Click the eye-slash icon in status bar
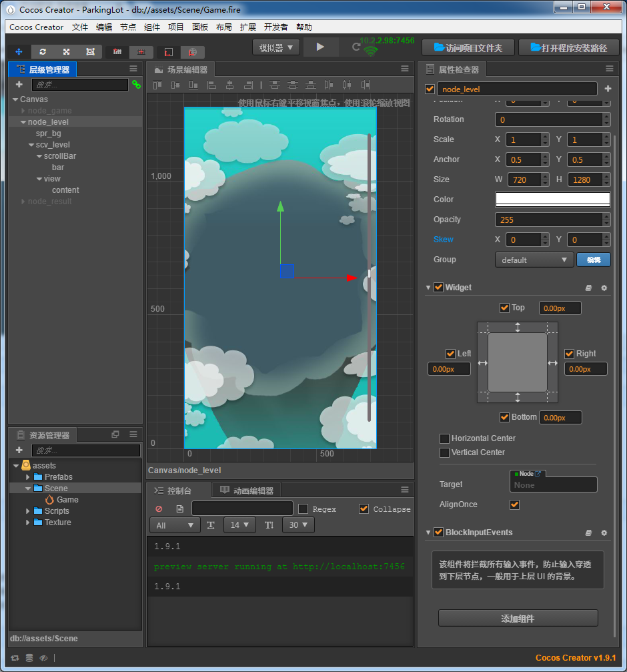This screenshot has height=672, width=627. coord(43,658)
